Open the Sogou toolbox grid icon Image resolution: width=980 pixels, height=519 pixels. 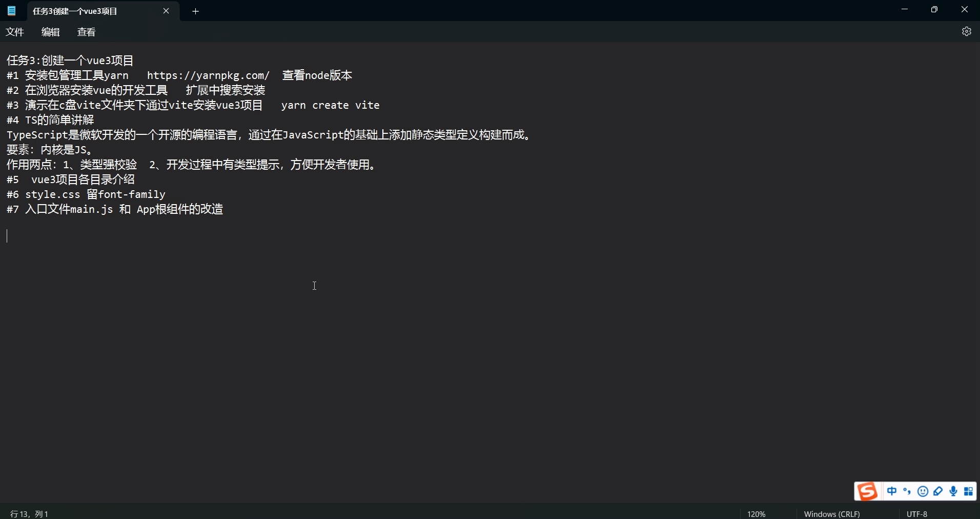(969, 491)
